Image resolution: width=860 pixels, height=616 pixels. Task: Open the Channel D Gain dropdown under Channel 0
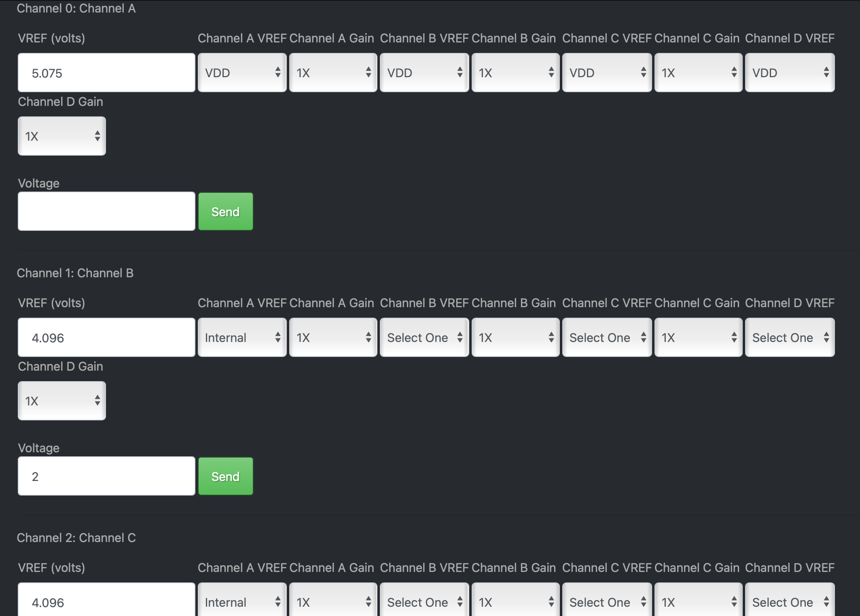61,136
